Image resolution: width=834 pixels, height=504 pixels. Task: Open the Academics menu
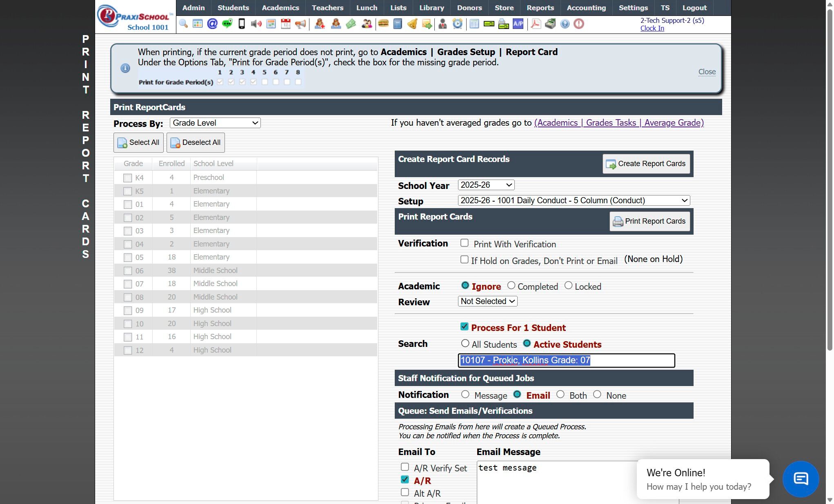click(280, 8)
